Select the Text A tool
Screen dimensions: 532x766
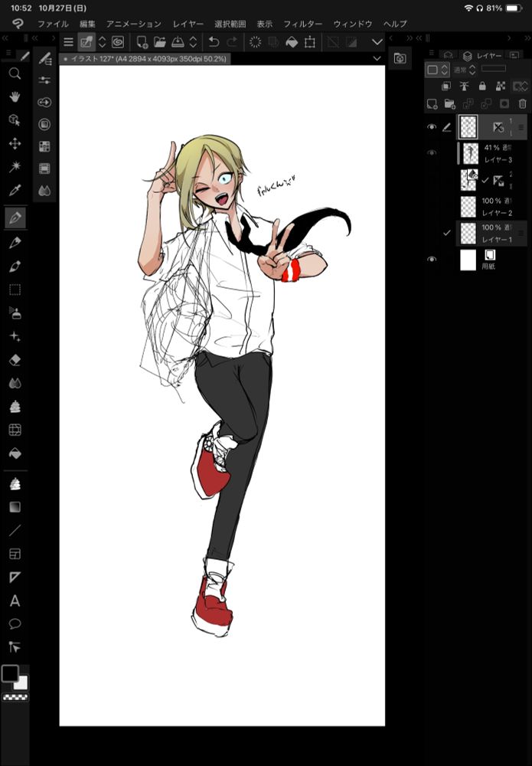[15, 601]
